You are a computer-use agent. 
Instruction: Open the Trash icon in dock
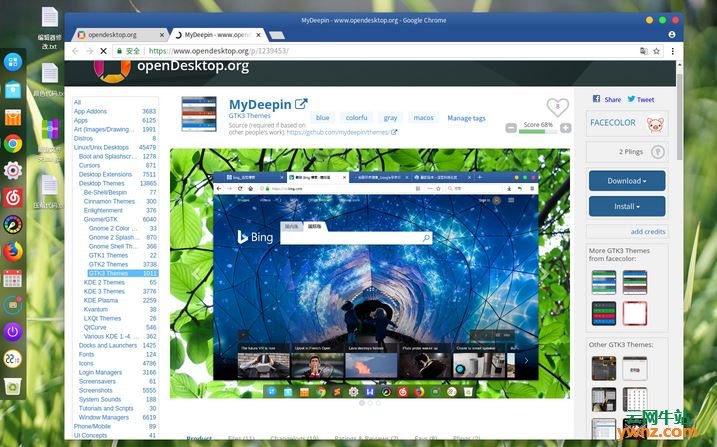pyautogui.click(x=13, y=387)
